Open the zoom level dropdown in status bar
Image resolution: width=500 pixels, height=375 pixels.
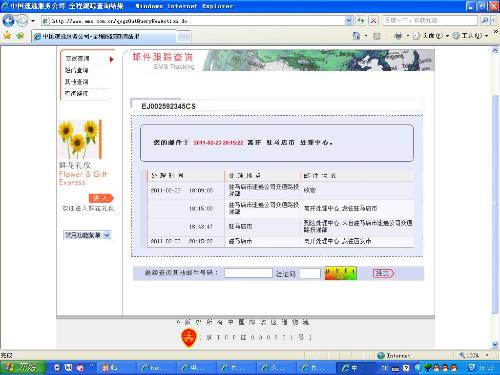487,355
